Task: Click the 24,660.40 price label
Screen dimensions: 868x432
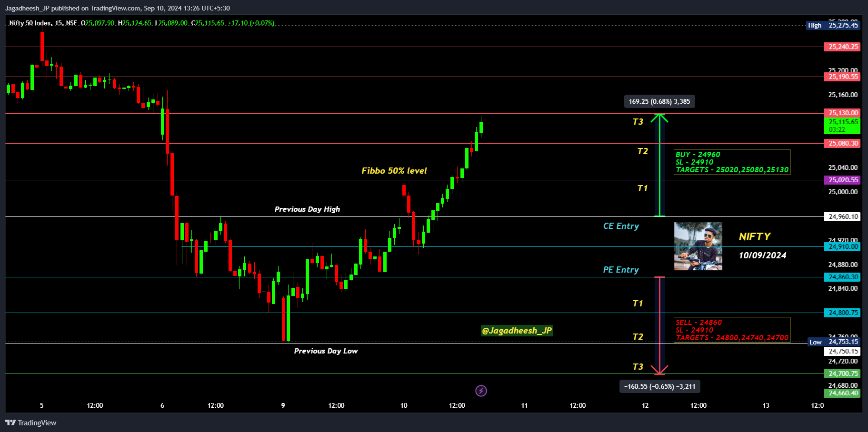Action: [842, 393]
